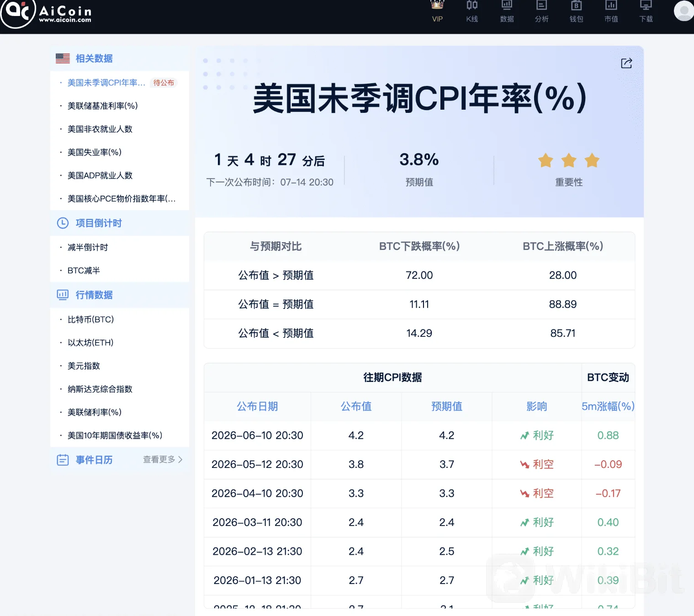
Task: Open 项目倒计时 section header
Action: point(120,223)
